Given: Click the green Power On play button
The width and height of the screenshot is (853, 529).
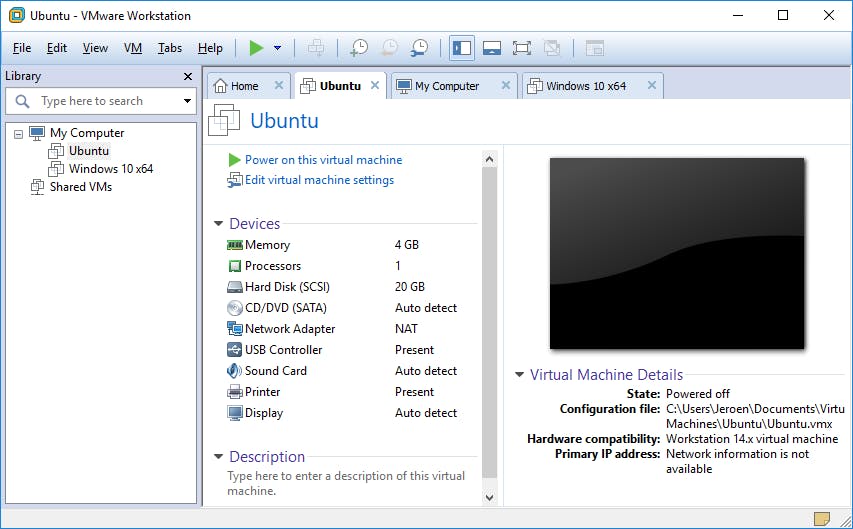Looking at the screenshot, I should pyautogui.click(x=256, y=48).
